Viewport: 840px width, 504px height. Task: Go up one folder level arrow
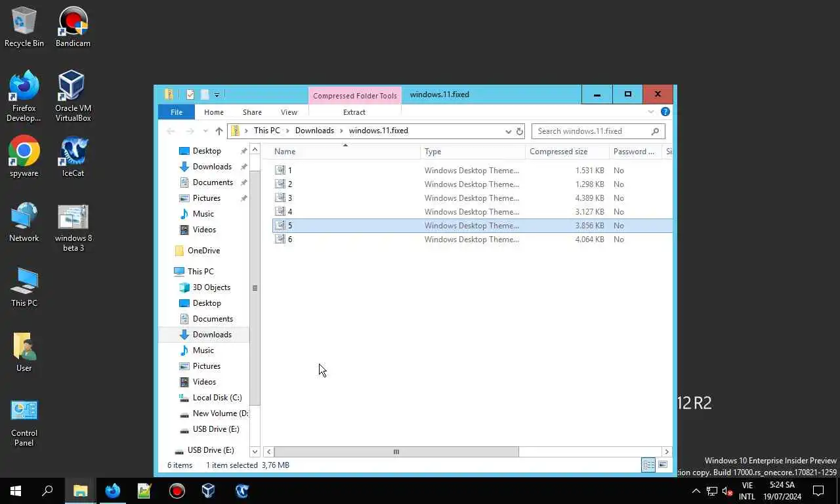pyautogui.click(x=219, y=131)
